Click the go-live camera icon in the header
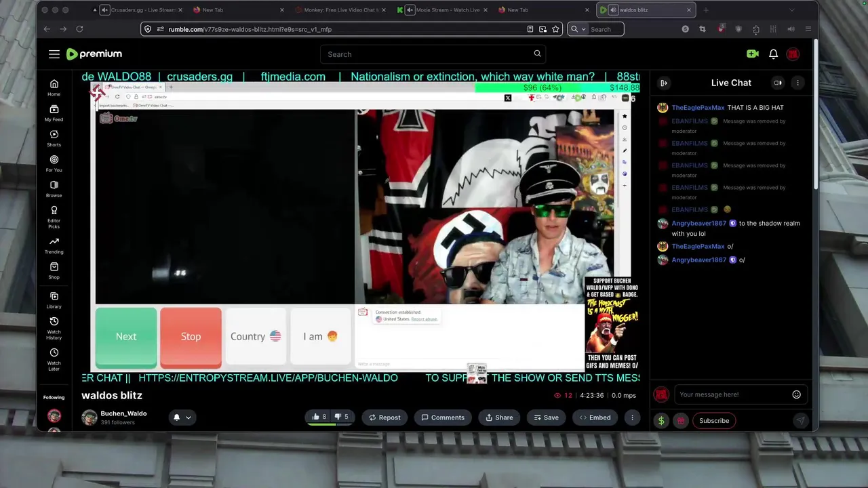 753,54
